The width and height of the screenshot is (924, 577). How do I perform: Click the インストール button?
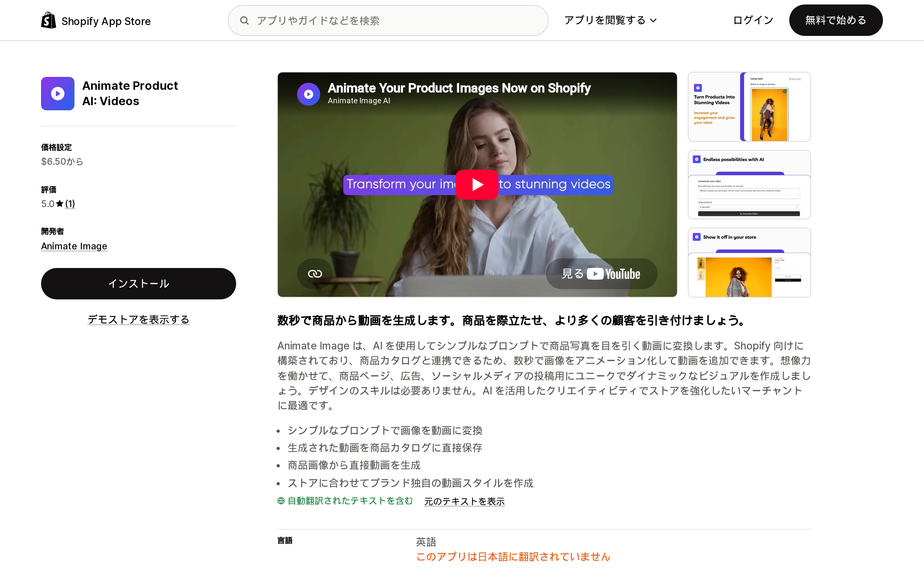139,284
